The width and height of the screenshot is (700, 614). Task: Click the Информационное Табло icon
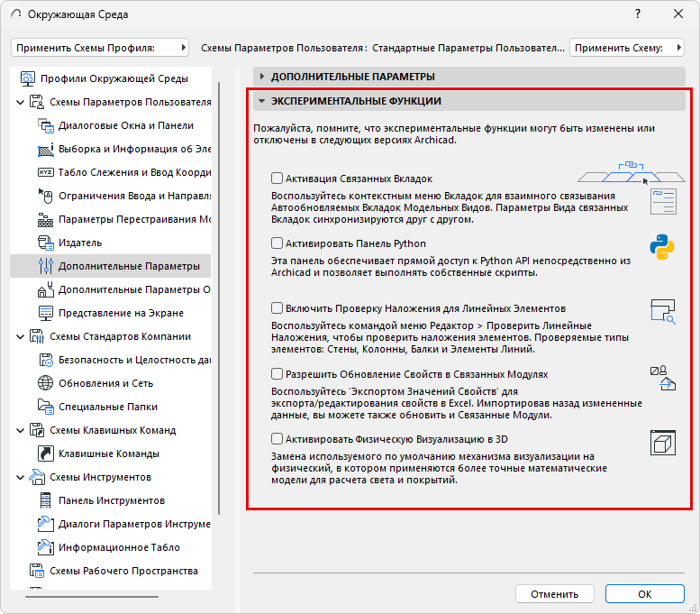tap(46, 547)
